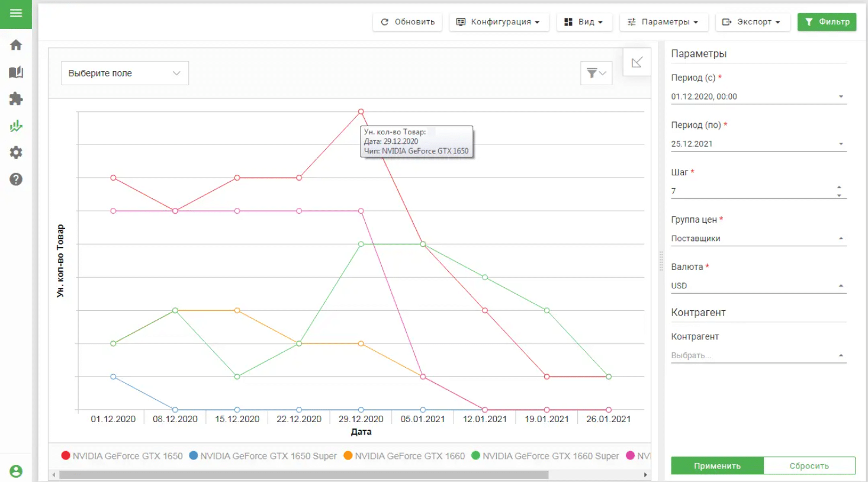
Task: Open settings gear in sidebar
Action: [x=16, y=152]
